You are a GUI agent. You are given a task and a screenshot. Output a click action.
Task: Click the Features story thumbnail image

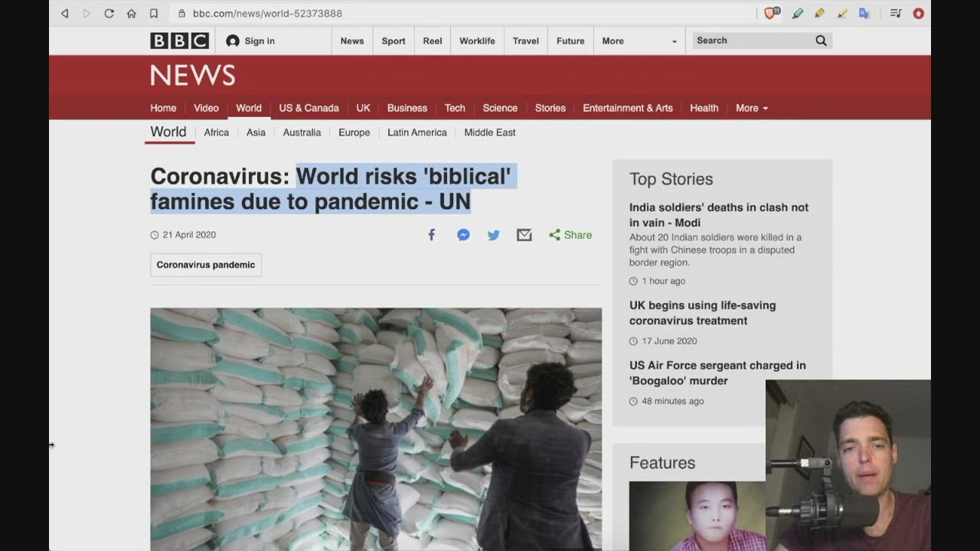[697, 516]
